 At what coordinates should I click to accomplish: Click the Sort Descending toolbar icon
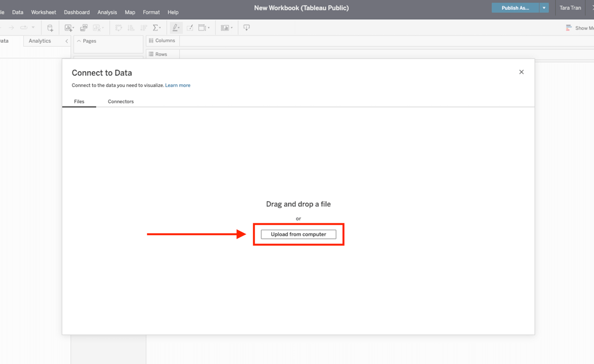coord(144,28)
